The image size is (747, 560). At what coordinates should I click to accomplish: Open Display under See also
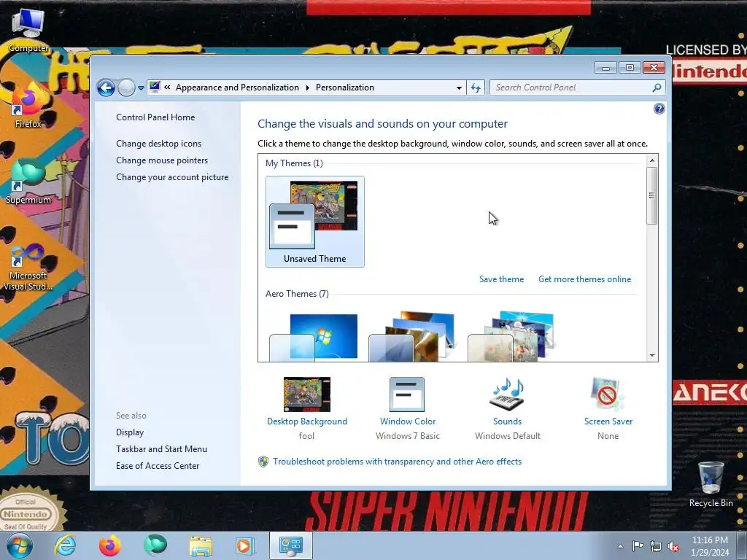tap(130, 432)
